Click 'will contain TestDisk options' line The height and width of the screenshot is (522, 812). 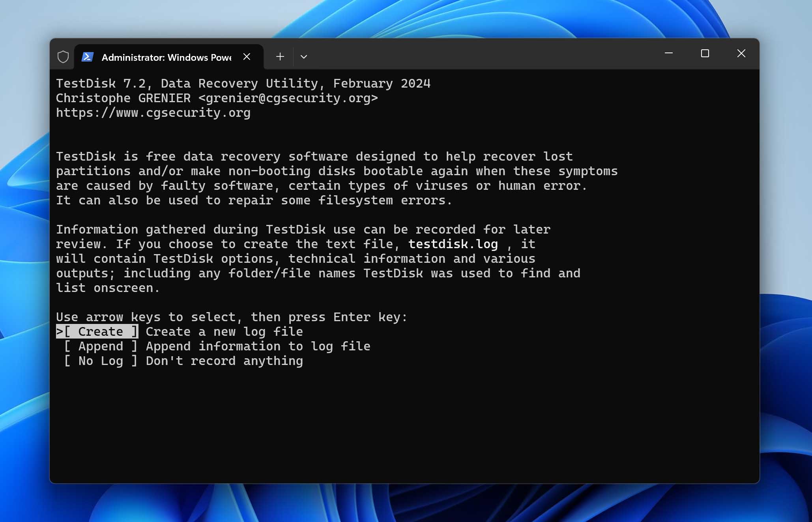coord(296,259)
